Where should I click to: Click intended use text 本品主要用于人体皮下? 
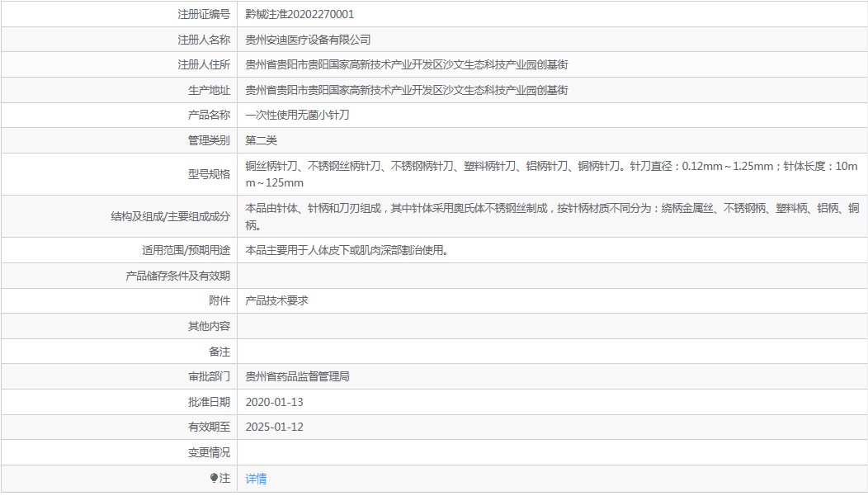347,250
